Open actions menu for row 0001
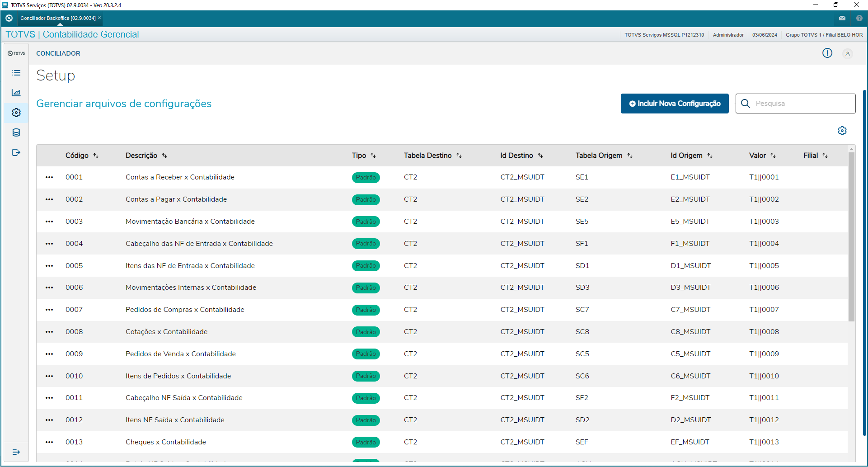The image size is (868, 467). 49,177
